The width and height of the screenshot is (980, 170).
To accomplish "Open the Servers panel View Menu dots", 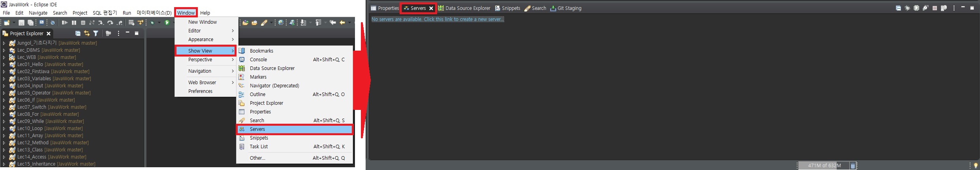I will click(x=954, y=8).
